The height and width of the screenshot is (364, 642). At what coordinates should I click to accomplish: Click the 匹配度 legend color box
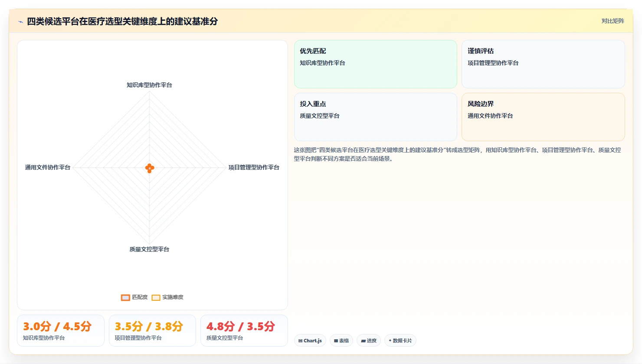(x=125, y=297)
